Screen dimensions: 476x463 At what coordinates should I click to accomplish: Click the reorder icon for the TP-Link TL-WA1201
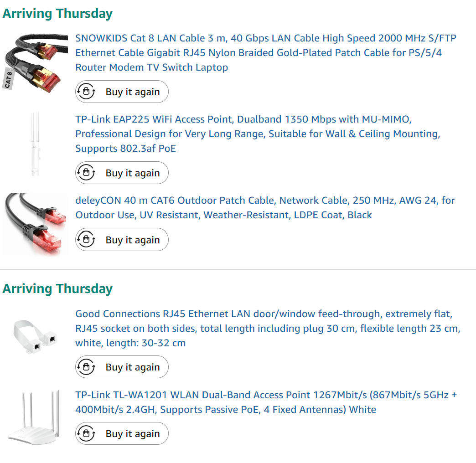point(86,433)
